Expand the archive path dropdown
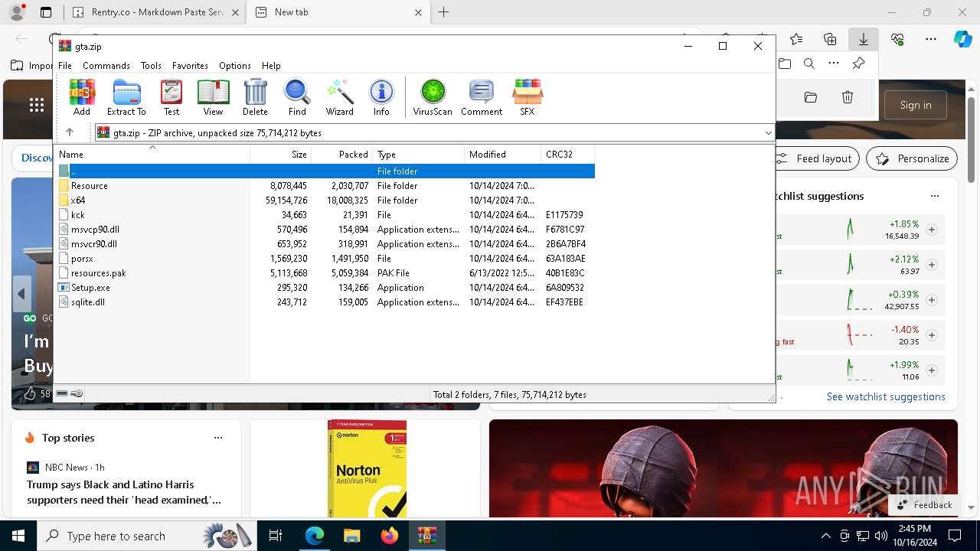 pyautogui.click(x=768, y=132)
